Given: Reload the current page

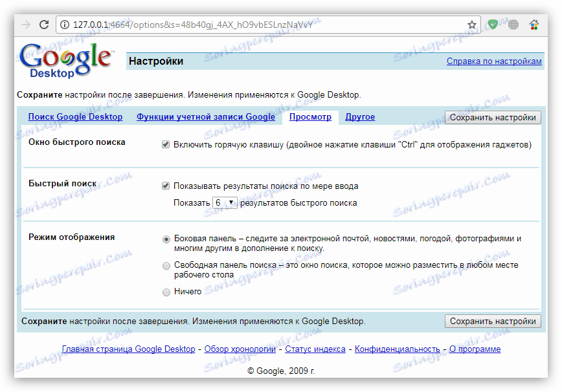Looking at the screenshot, I should [43, 23].
